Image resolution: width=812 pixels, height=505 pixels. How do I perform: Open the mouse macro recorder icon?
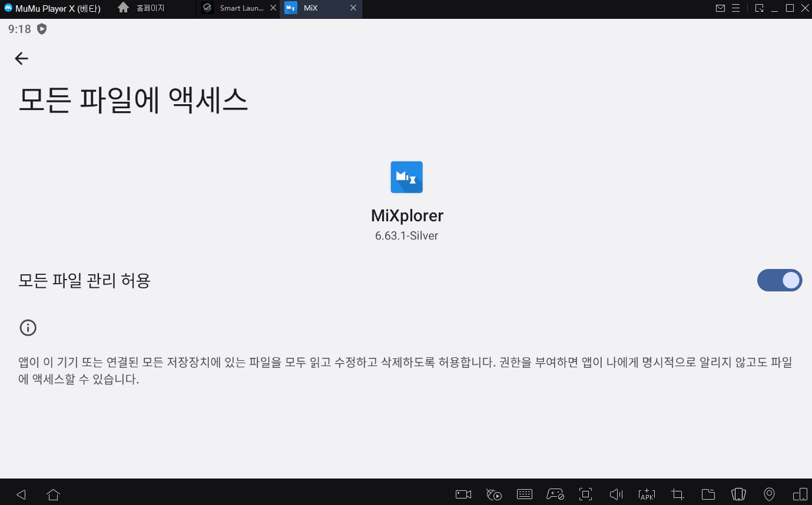point(494,494)
